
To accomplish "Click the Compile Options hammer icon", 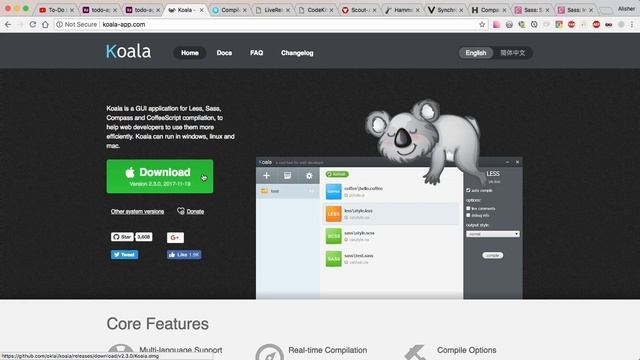I will click(416, 353).
